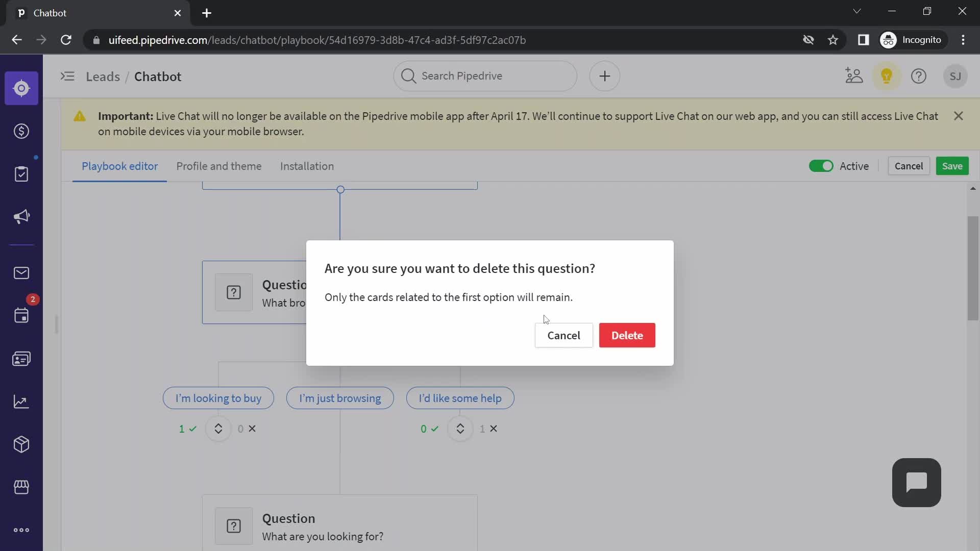This screenshot has width=980, height=551.
Task: Switch to the Profile and theme tab
Action: (219, 166)
